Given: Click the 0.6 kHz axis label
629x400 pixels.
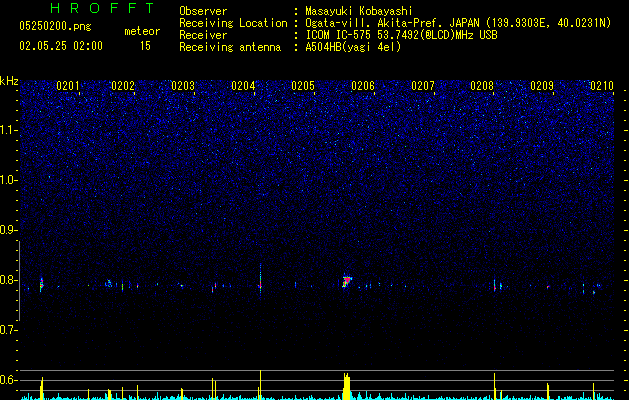Looking at the screenshot, I should tap(8, 380).
